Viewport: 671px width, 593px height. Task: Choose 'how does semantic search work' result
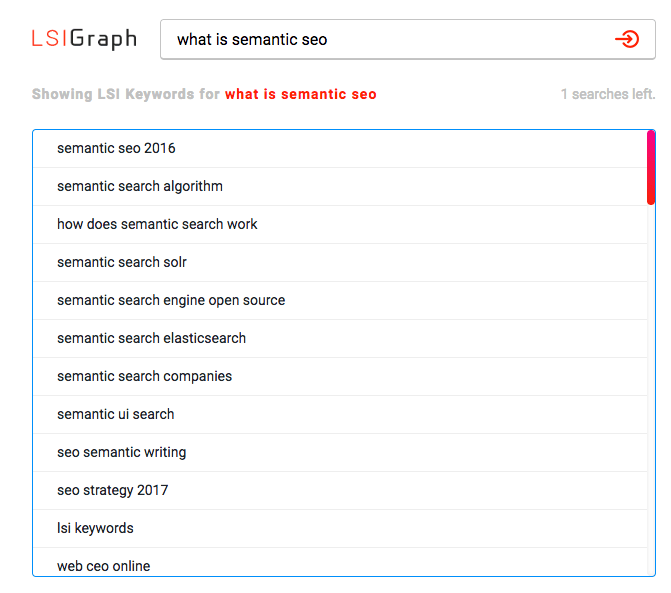157,224
